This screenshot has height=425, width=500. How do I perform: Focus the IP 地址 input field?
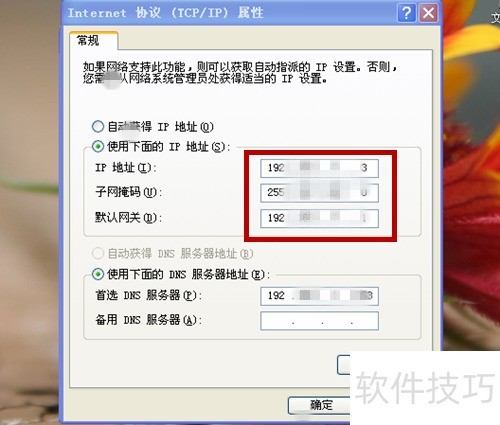point(319,168)
